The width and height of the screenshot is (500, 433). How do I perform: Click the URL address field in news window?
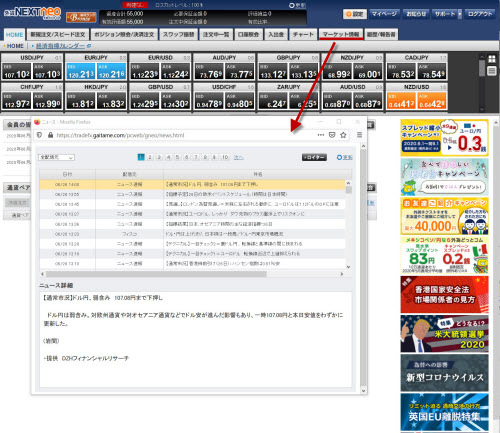click(x=185, y=135)
